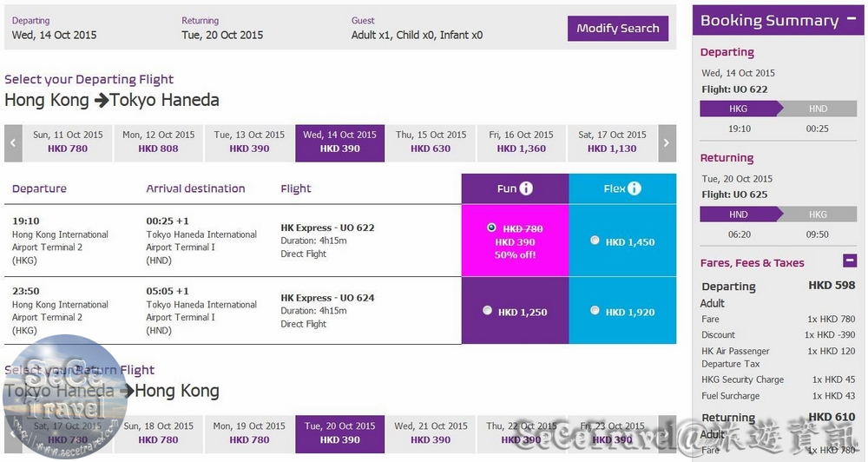The height and width of the screenshot is (462, 868).
Task: Click the Fun fare column header
Action: click(515, 188)
